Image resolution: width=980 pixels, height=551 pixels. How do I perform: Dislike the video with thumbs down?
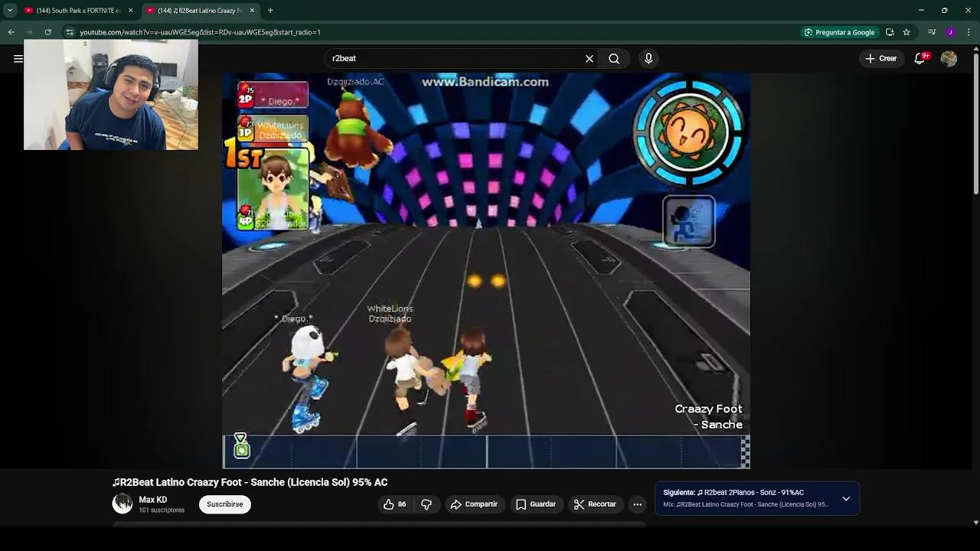pos(426,504)
